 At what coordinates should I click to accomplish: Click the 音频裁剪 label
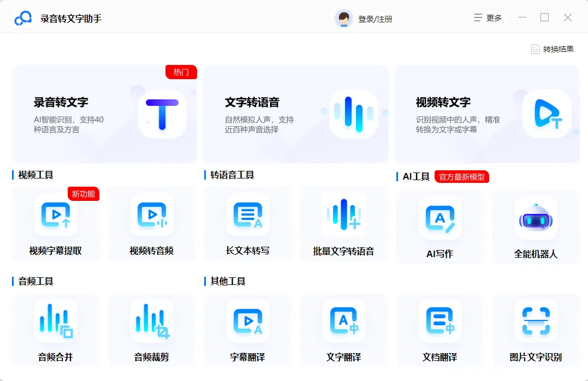pos(151,357)
